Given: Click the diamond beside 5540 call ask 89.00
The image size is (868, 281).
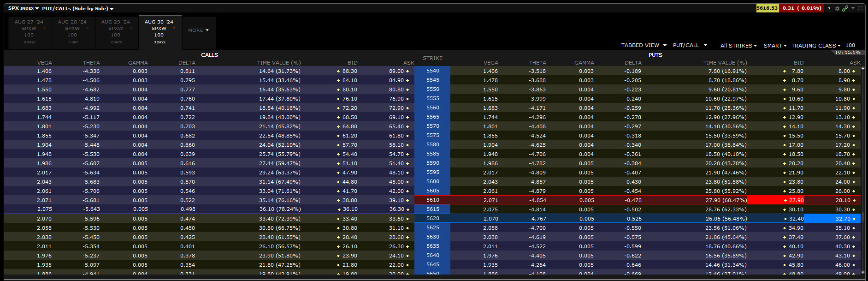Looking at the screenshot, I should 407,72.
